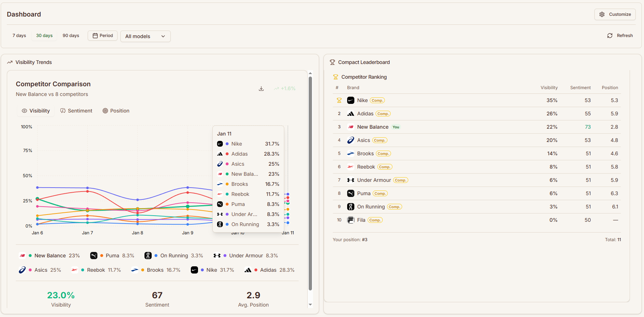Toggle Adidas series in chart legend
Viewport: 644px width, 317px height.
click(270, 270)
